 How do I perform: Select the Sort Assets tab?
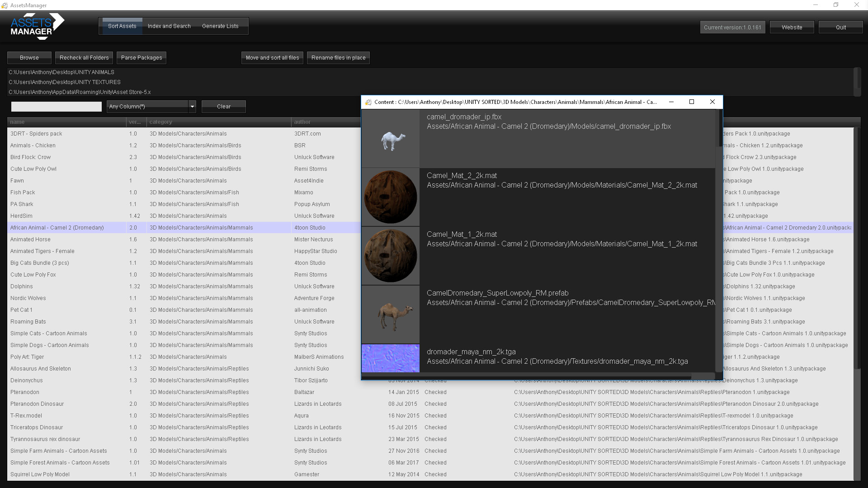coord(121,26)
